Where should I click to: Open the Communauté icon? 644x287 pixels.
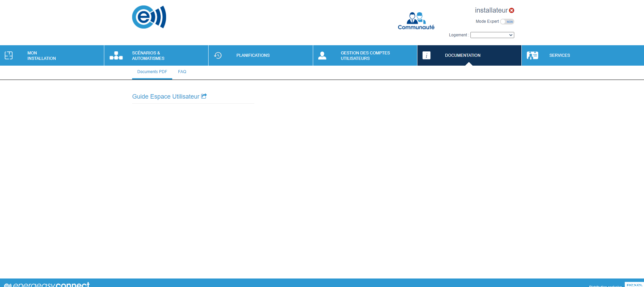(x=416, y=21)
